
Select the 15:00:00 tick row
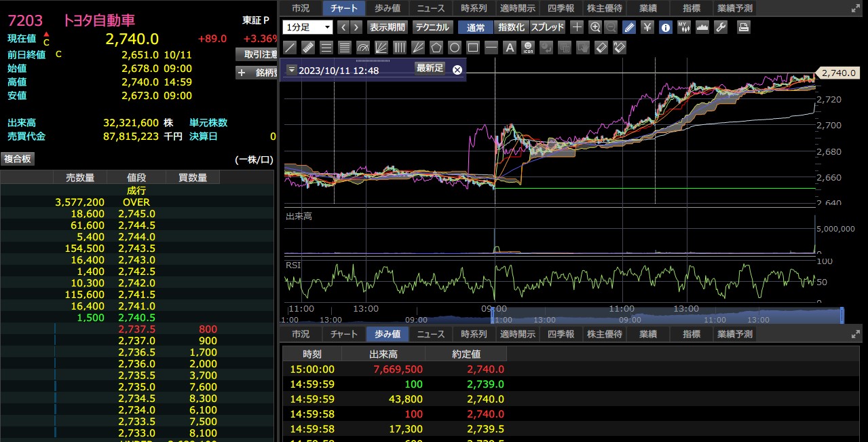click(x=395, y=369)
